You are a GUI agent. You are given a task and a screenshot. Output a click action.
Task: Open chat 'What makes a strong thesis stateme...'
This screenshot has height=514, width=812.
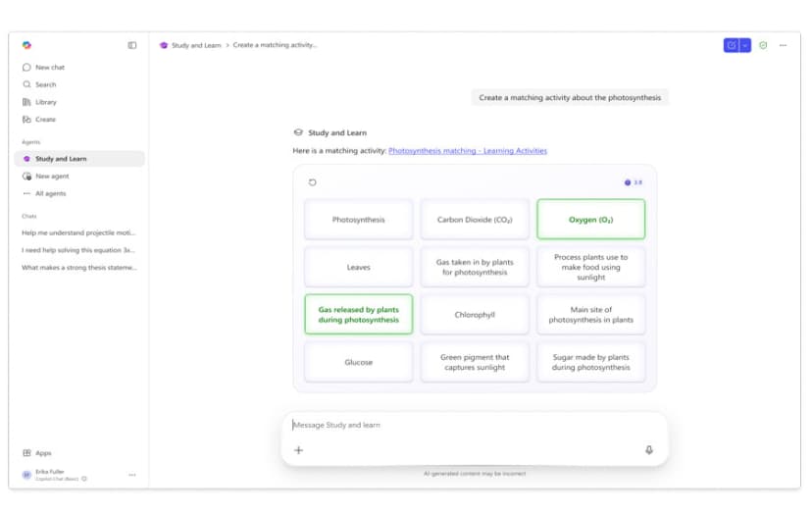coord(79,268)
